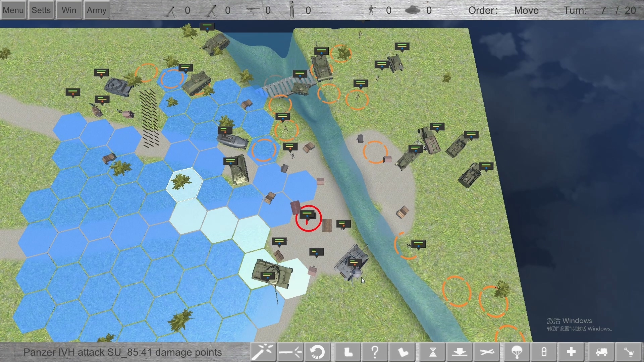Select the unit inside the red circle
Screen dimensions: 644x362
point(308,220)
